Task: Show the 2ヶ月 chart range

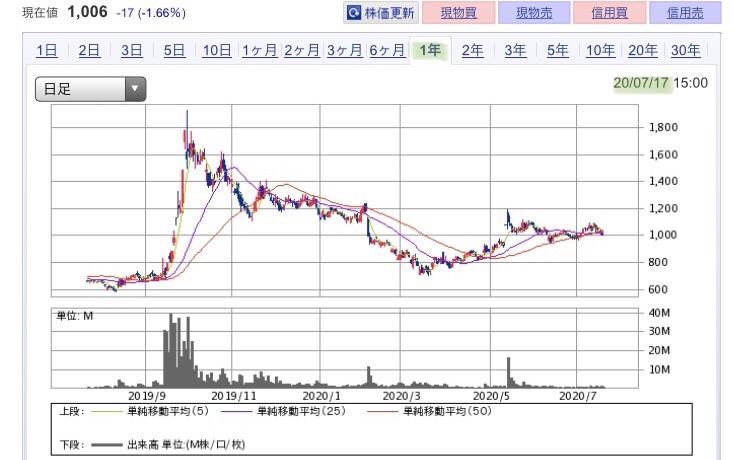Action: click(x=302, y=50)
